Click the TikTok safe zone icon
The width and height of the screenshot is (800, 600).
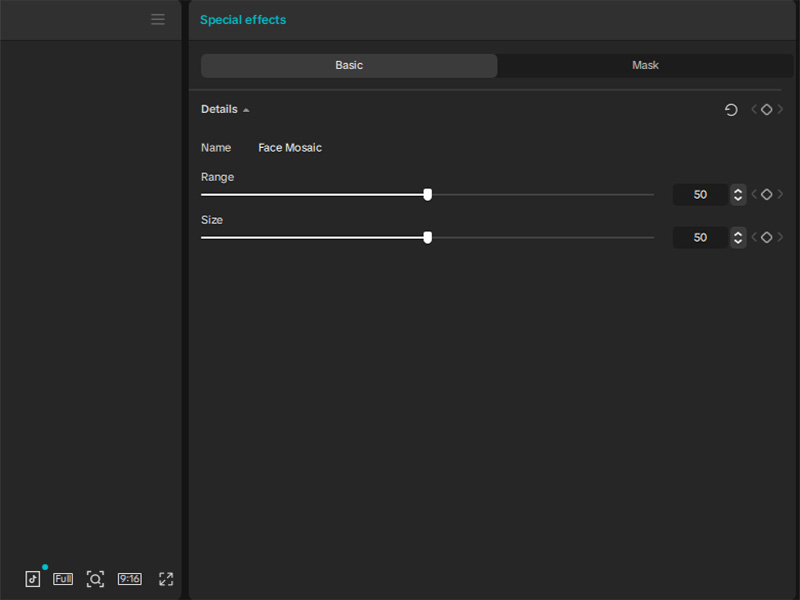coord(33,579)
